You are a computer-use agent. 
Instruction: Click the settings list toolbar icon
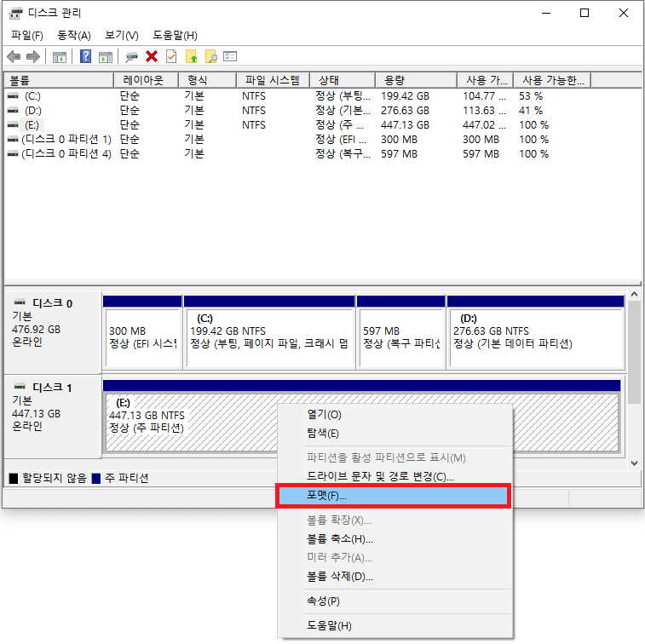pyautogui.click(x=230, y=56)
